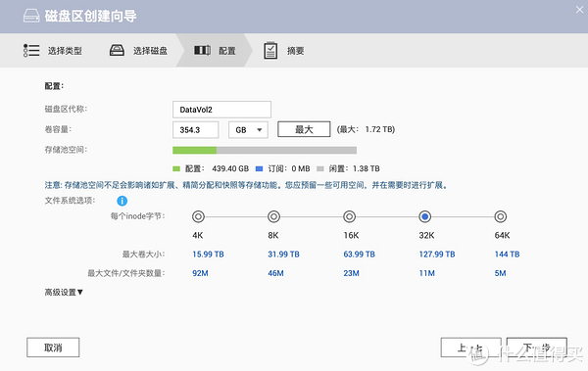Click the clipboard icon for 摘要 step
Image resolution: width=588 pixels, height=371 pixels.
pos(270,50)
